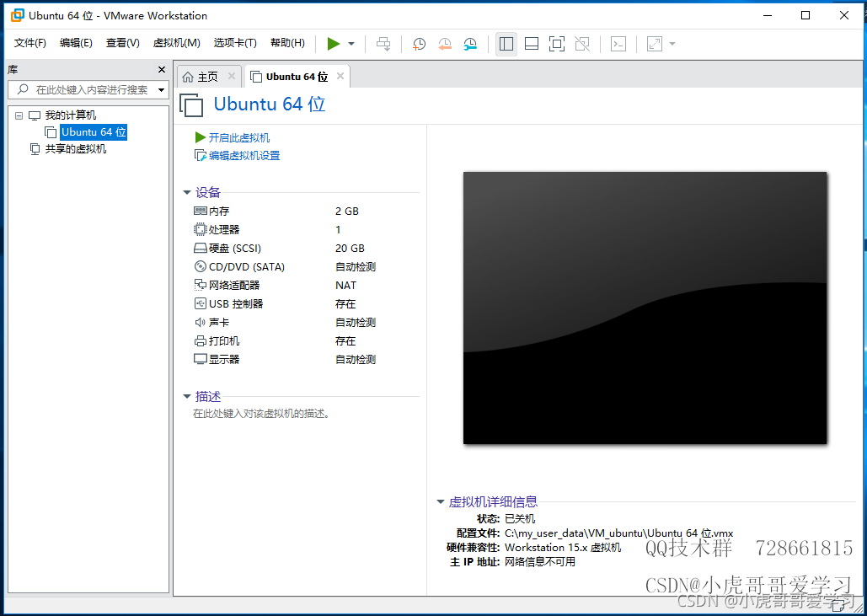Open the snapshot manager toolbar icon
Screen dimensions: 867x616
tap(470, 44)
